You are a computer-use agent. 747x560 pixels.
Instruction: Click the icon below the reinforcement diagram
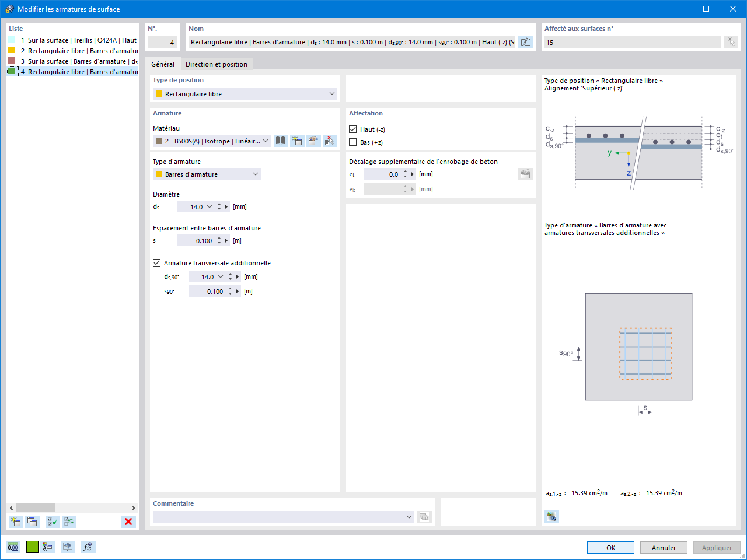coord(551,516)
